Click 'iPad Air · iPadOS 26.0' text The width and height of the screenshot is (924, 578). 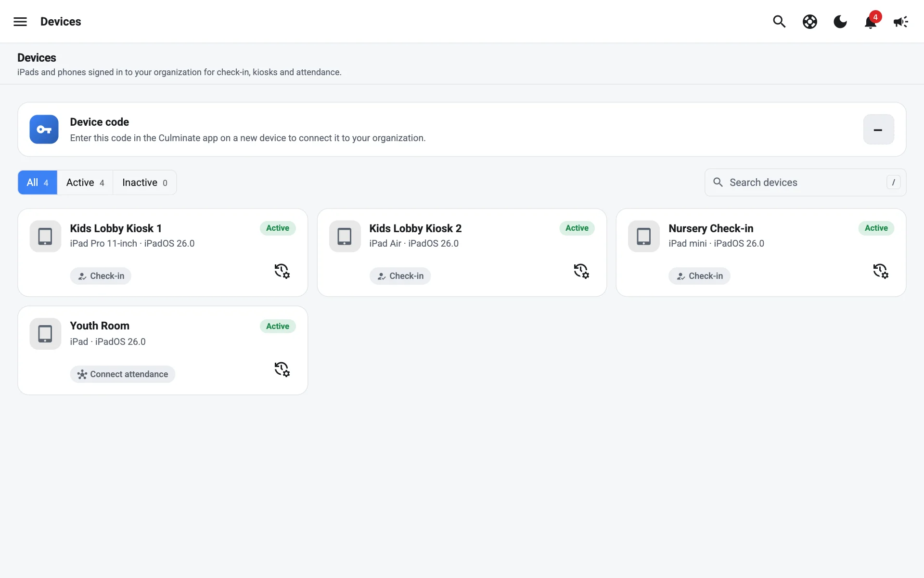(414, 244)
